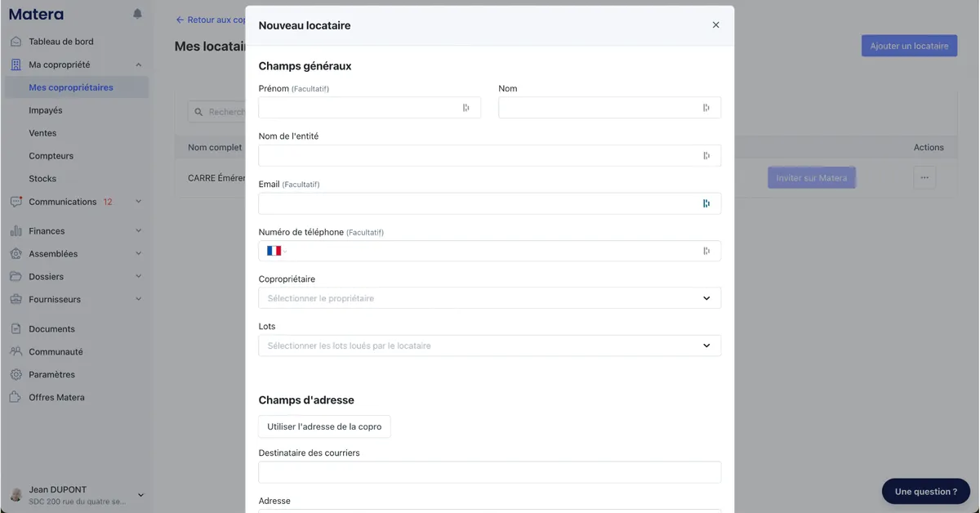Click the Communications chat bubble icon
This screenshot has height=513, width=980.
(x=16, y=202)
